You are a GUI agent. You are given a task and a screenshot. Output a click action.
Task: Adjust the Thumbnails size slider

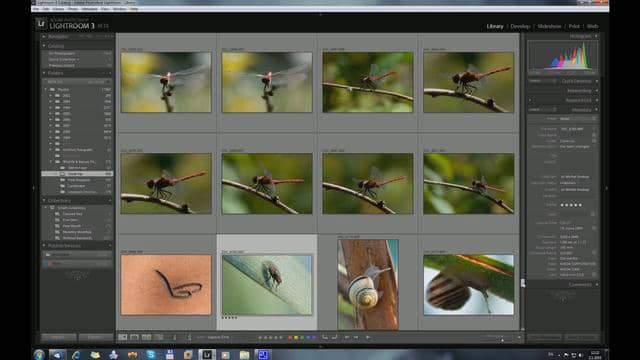502,339
